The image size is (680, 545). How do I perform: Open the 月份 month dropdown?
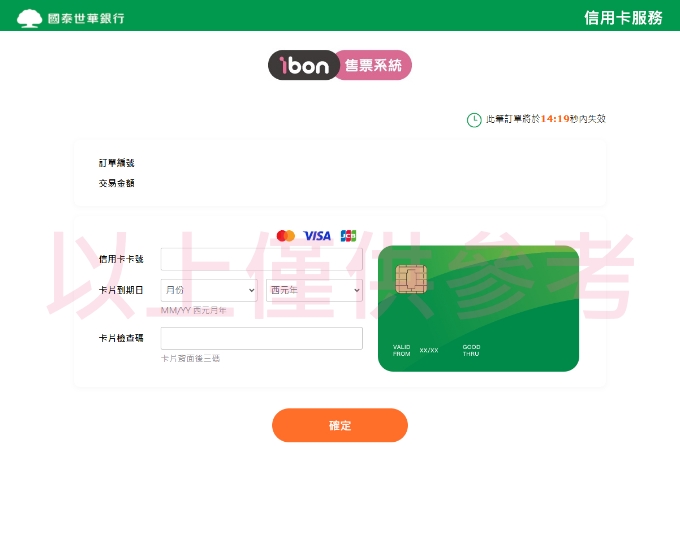[x=209, y=290]
